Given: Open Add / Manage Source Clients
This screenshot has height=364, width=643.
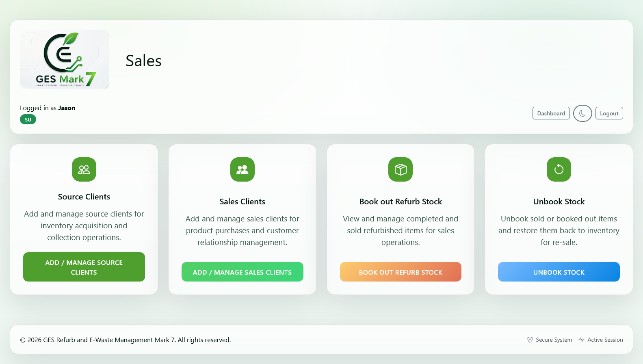Looking at the screenshot, I should 84,267.
